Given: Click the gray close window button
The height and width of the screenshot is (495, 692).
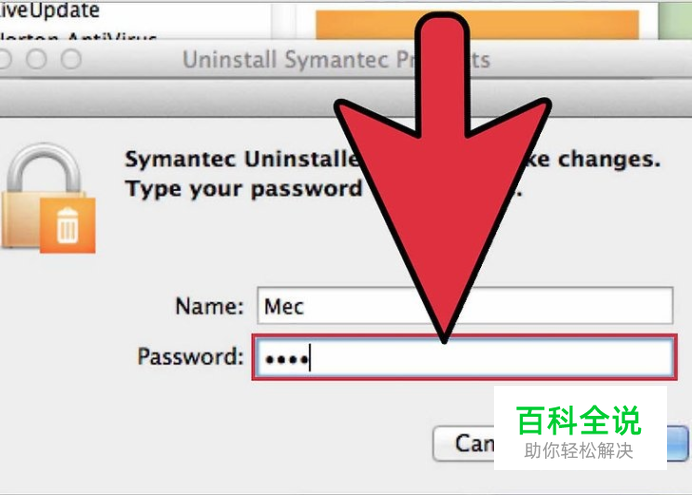Looking at the screenshot, I should 4,59.
